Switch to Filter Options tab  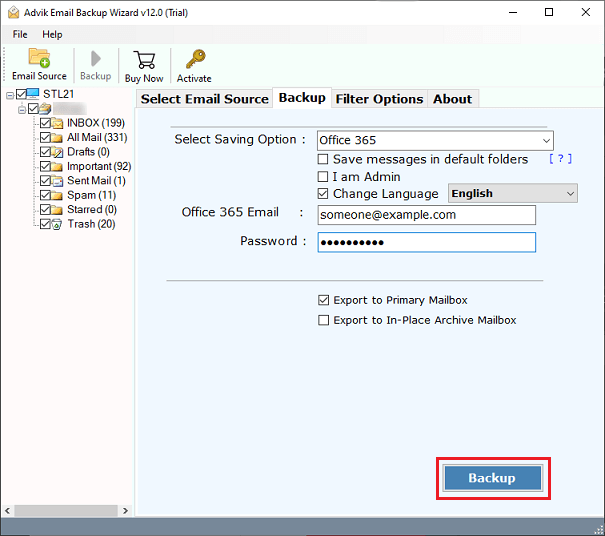tap(379, 99)
